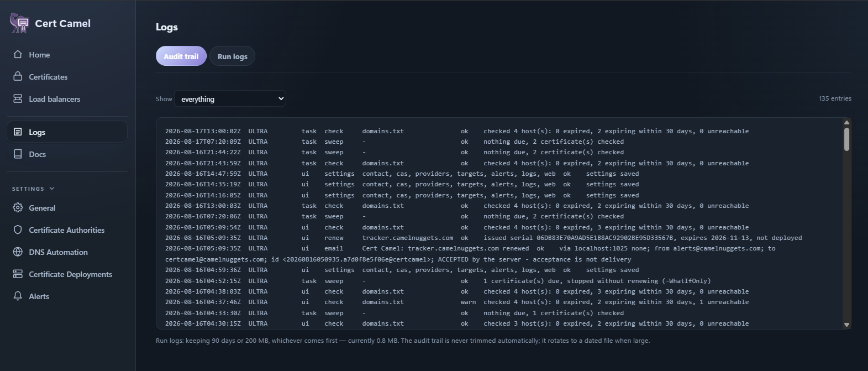Click the DNS Automation globe icon
Screen dimensions: 868x371
tap(18, 252)
